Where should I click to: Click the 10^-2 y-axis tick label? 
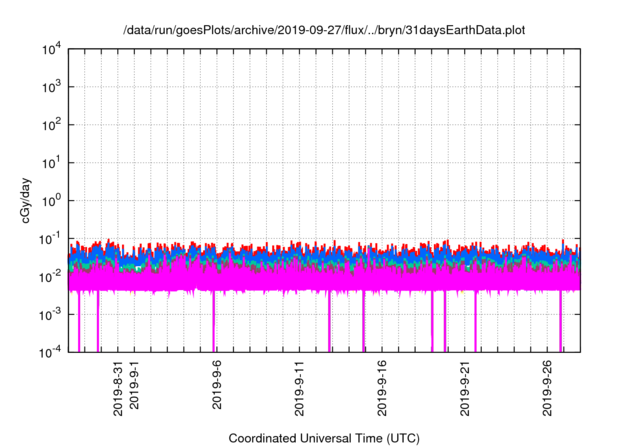point(52,276)
